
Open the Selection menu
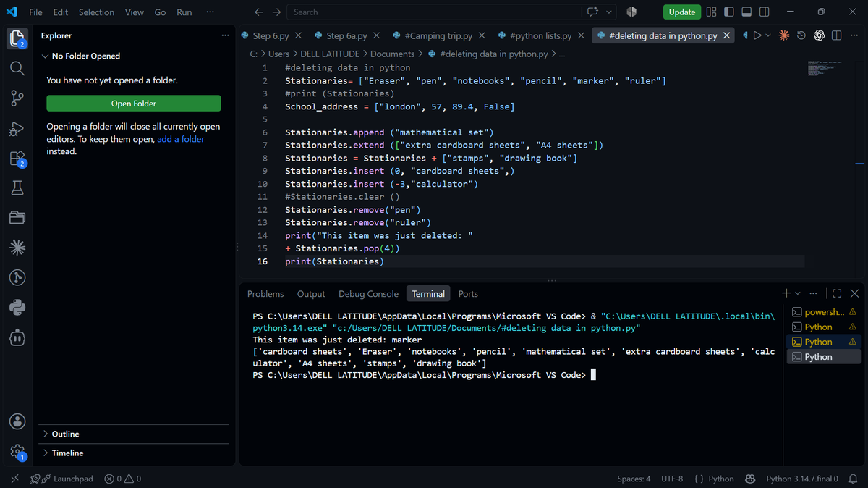tap(97, 12)
